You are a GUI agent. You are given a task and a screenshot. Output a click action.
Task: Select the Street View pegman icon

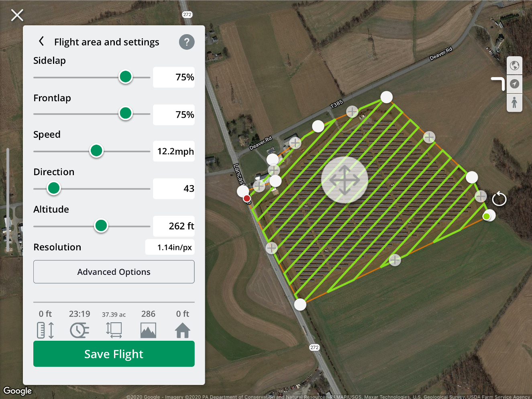[x=514, y=102]
